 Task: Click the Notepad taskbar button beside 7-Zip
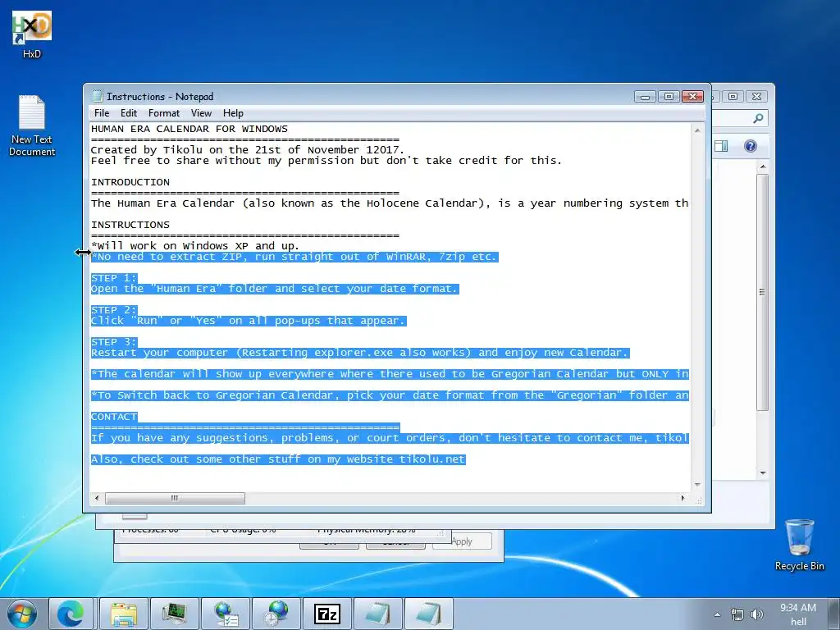pyautogui.click(x=377, y=614)
